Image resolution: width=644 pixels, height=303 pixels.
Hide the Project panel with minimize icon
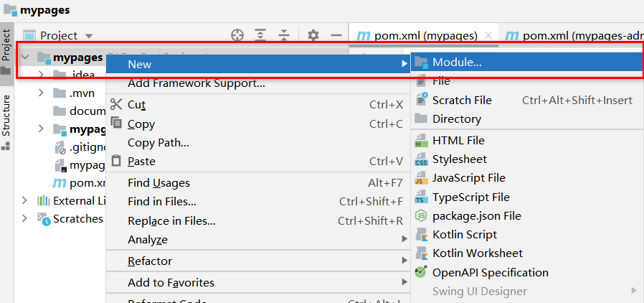pyautogui.click(x=336, y=35)
